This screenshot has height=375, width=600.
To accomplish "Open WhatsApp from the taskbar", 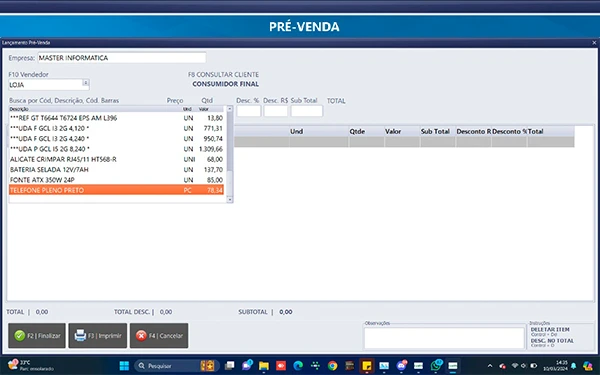I will (436, 365).
